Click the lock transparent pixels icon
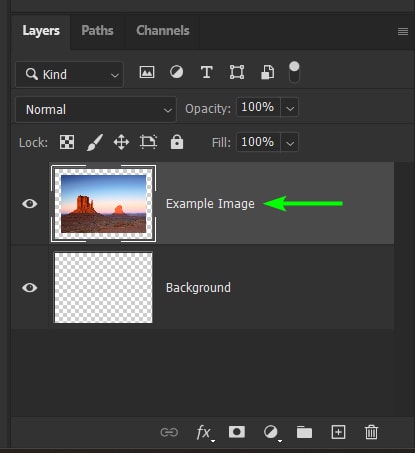The image size is (415, 453). click(67, 142)
